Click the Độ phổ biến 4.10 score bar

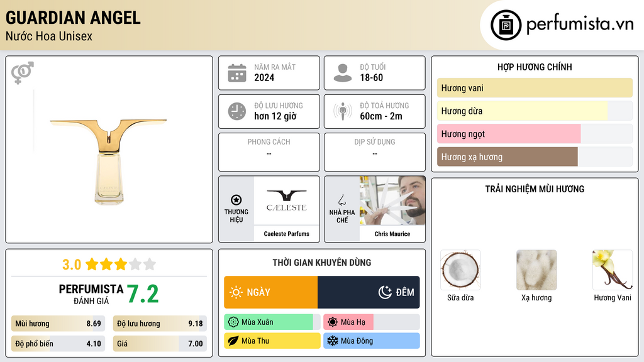[x=58, y=344]
